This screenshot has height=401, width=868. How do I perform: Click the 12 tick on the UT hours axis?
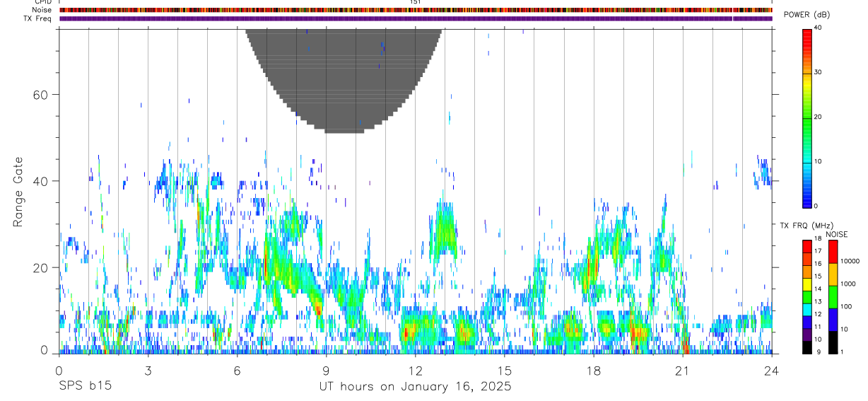click(415, 370)
